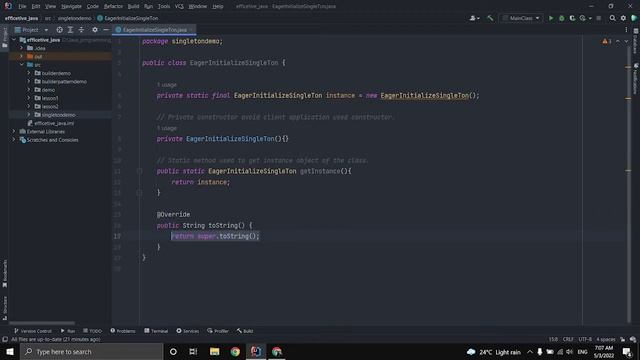Run with coverage icon in toolbar
Viewport: 640px width, 360px height.
tap(572, 18)
